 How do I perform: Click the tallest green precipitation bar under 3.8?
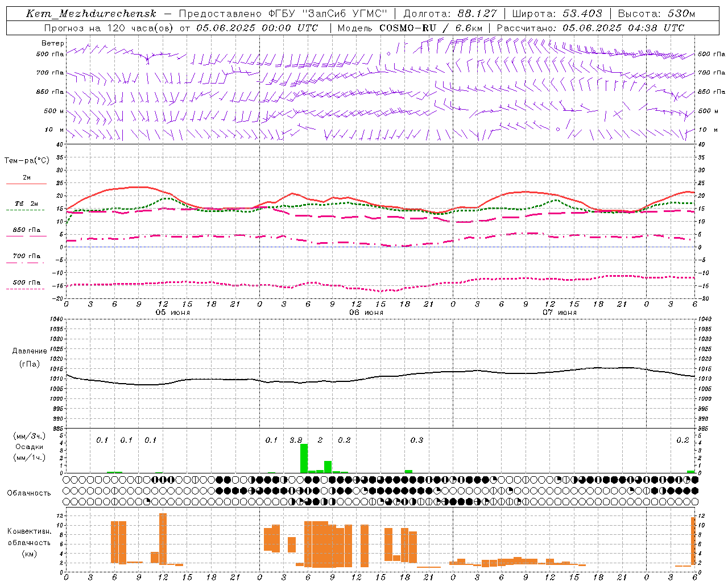click(304, 458)
